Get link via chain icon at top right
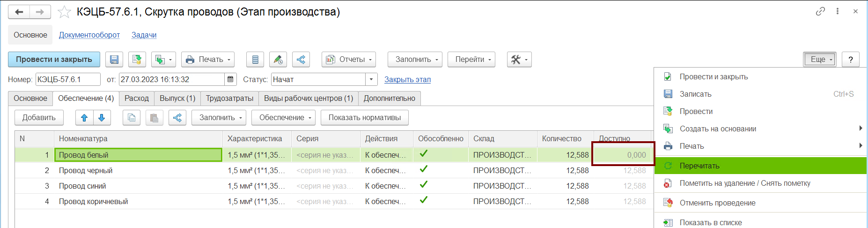 820,12
